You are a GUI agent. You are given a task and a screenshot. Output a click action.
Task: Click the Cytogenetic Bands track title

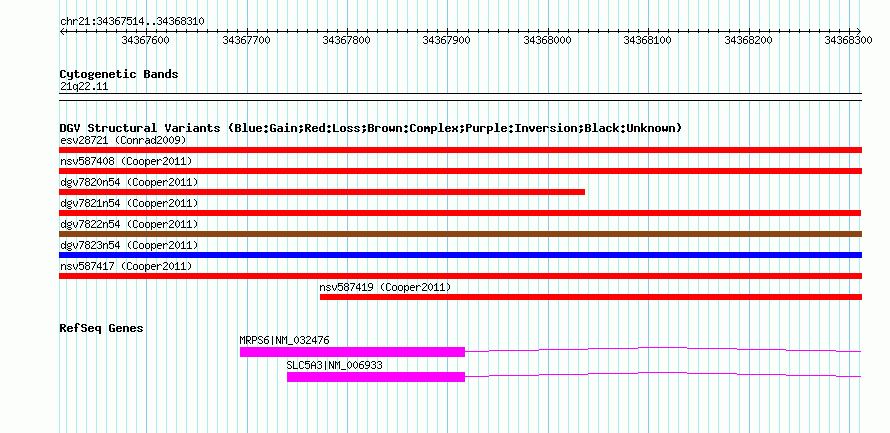pos(119,74)
